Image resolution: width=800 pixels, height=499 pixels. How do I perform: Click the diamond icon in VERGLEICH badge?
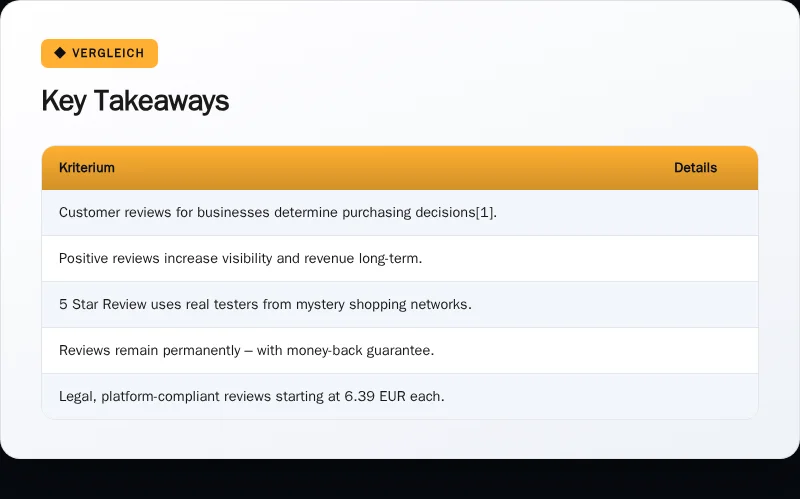click(60, 53)
